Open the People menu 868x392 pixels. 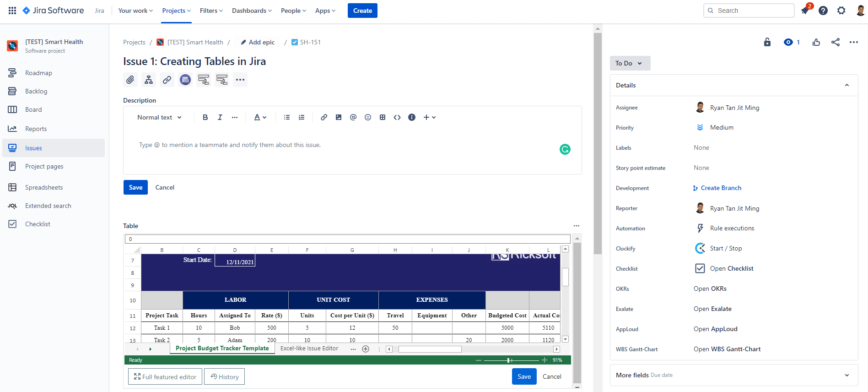point(294,11)
